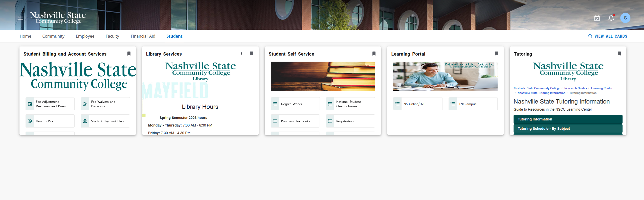Click Monday - Thursday hours line
Viewport: 644px width, 200px height.
(x=180, y=125)
